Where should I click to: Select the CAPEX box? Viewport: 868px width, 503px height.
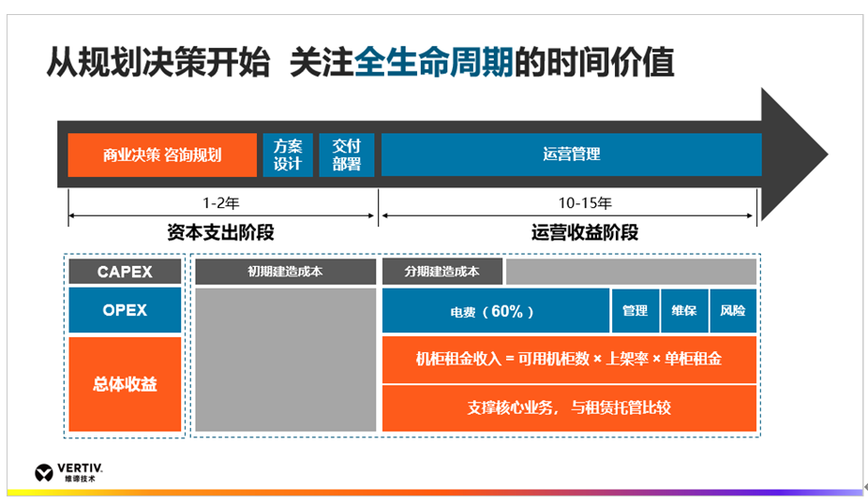(125, 272)
